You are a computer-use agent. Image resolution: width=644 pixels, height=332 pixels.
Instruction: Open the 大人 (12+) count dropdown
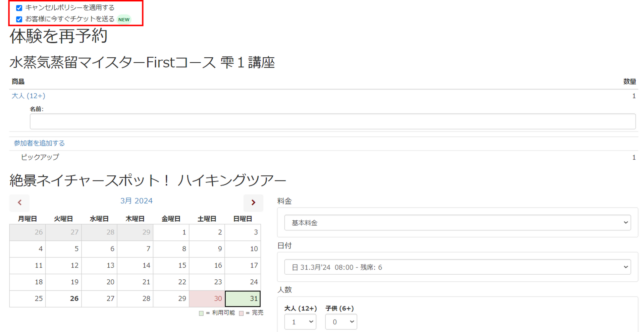click(300, 322)
